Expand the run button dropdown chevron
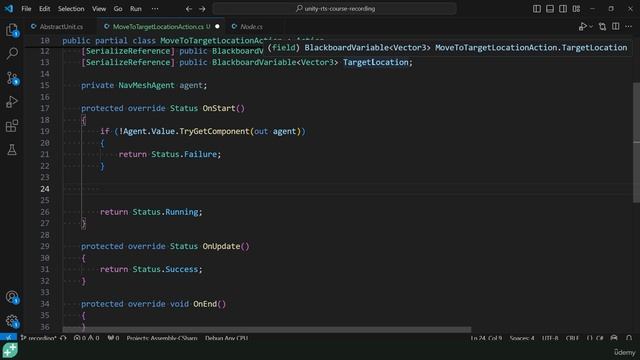 591,27
